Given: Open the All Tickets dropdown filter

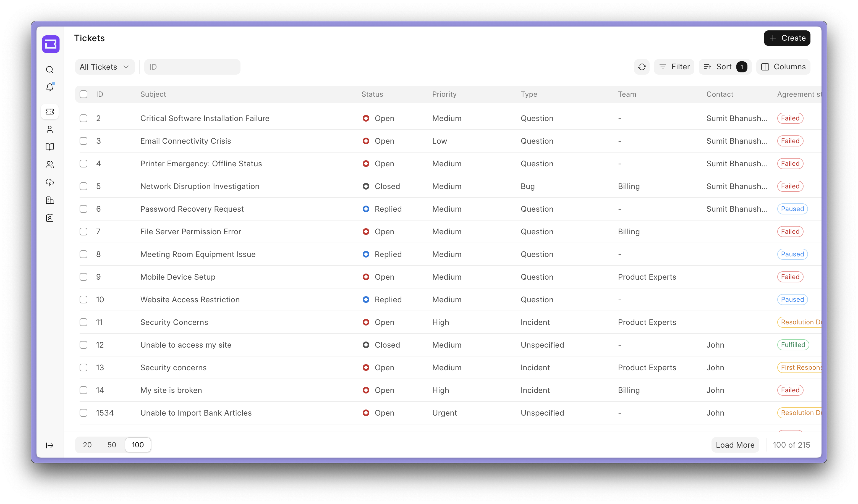Looking at the screenshot, I should point(104,67).
